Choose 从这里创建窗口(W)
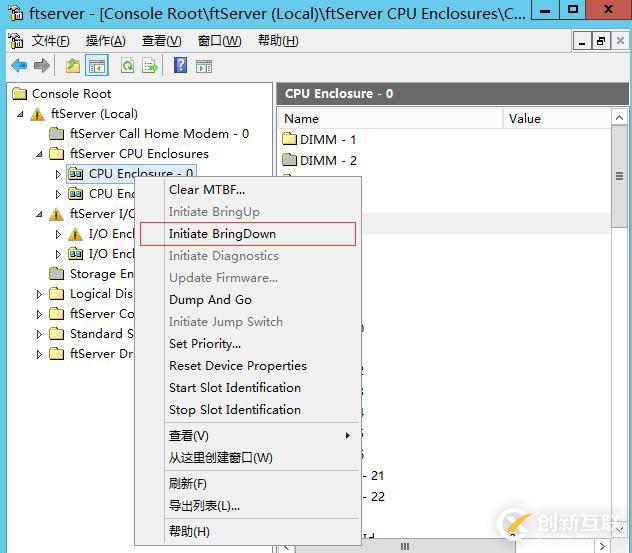The height and width of the screenshot is (553, 632). (248, 458)
